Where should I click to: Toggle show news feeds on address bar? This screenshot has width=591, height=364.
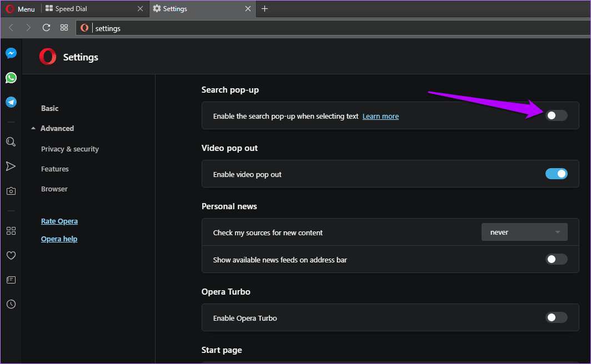coord(557,259)
